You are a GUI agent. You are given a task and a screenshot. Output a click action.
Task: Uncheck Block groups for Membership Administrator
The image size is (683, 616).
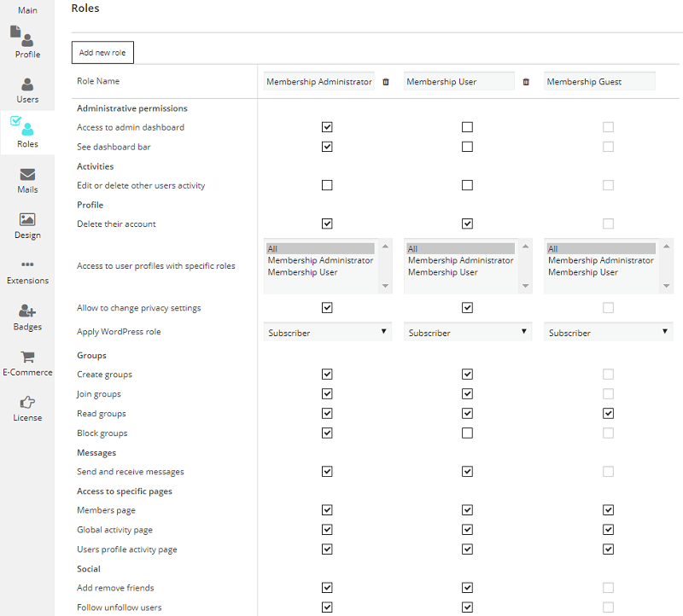pyautogui.click(x=327, y=433)
